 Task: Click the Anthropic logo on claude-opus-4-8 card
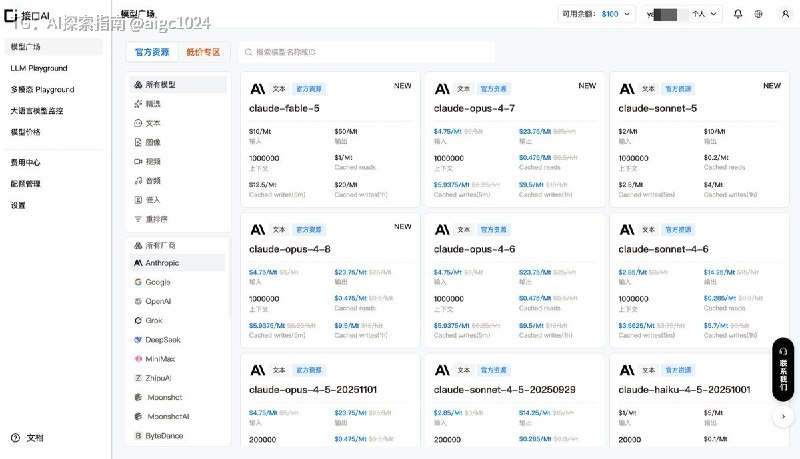(x=258, y=230)
